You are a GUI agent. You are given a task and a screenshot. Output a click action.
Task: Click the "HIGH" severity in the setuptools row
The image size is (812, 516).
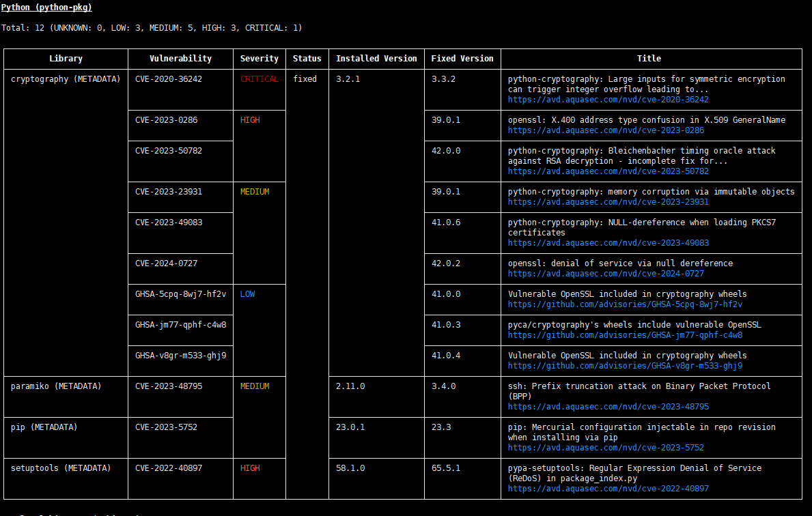250,468
